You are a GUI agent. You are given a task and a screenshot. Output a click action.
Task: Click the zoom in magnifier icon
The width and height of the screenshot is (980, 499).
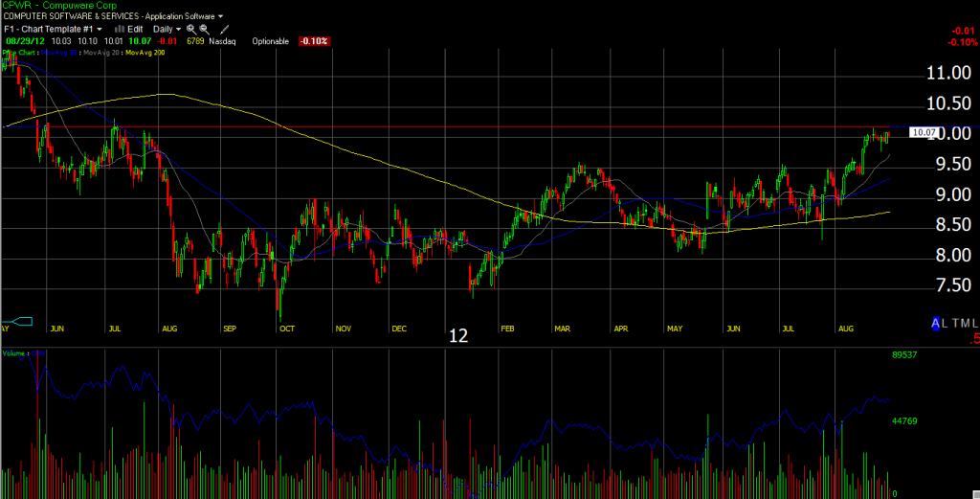pyautogui.click(x=191, y=30)
